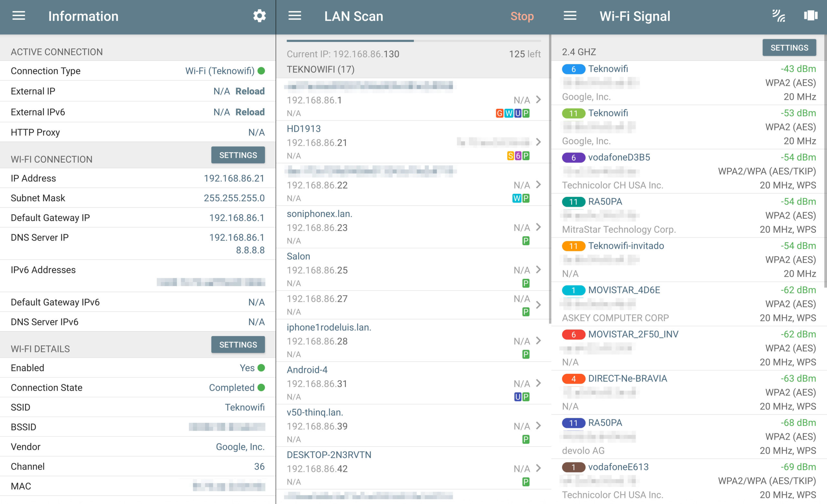Select the IP Address value 192.168.86.21
The width and height of the screenshot is (827, 504).
234,178
